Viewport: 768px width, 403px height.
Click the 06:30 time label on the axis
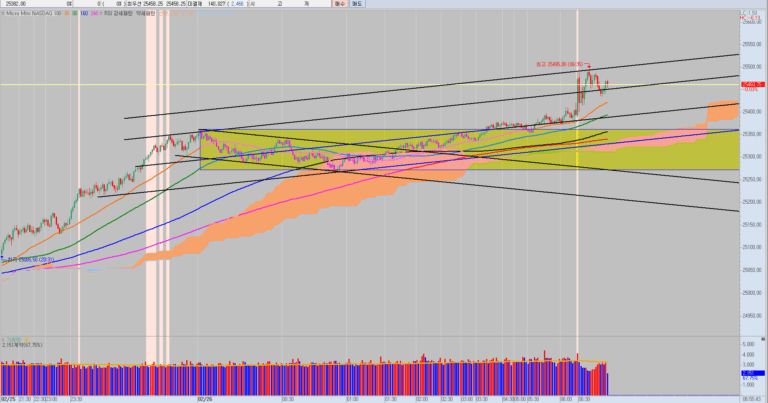pos(584,399)
